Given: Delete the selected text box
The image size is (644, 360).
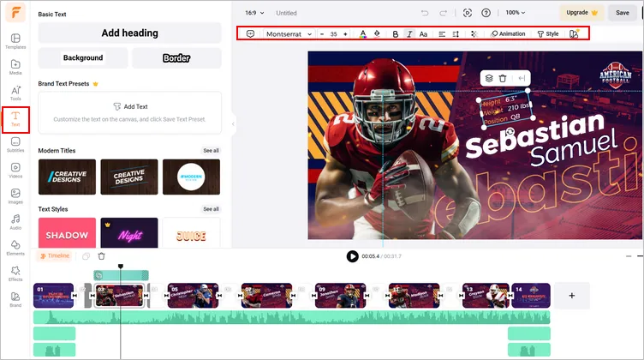Looking at the screenshot, I should pyautogui.click(x=503, y=78).
